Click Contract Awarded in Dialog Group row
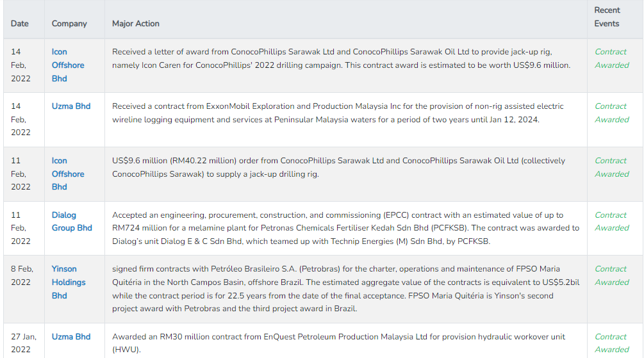The width and height of the screenshot is (644, 358). (x=612, y=222)
